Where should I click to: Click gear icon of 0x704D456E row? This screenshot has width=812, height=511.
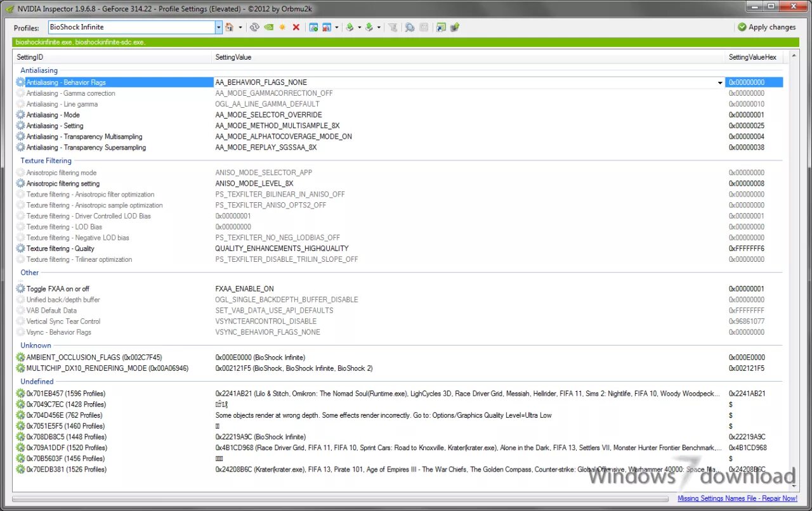click(x=21, y=415)
